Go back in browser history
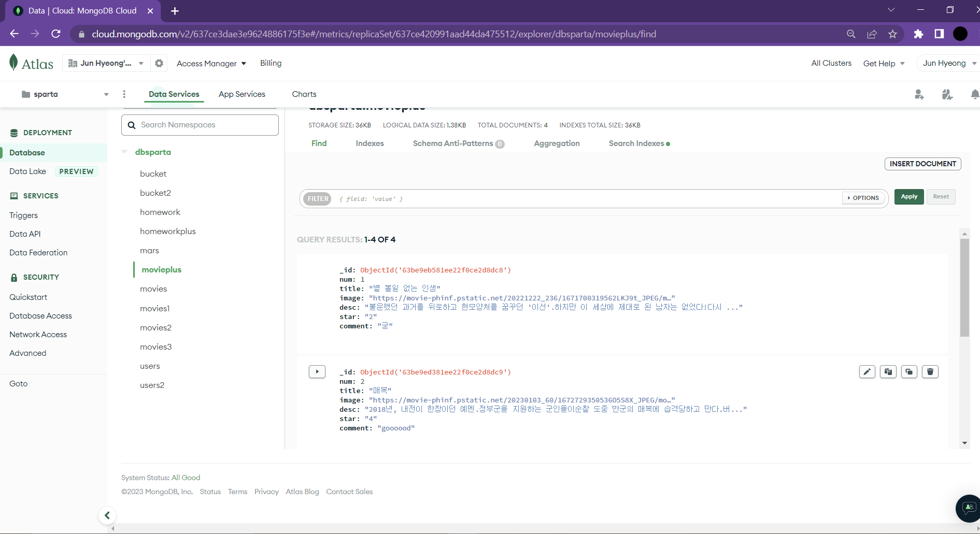The image size is (980, 534). pos(14,34)
